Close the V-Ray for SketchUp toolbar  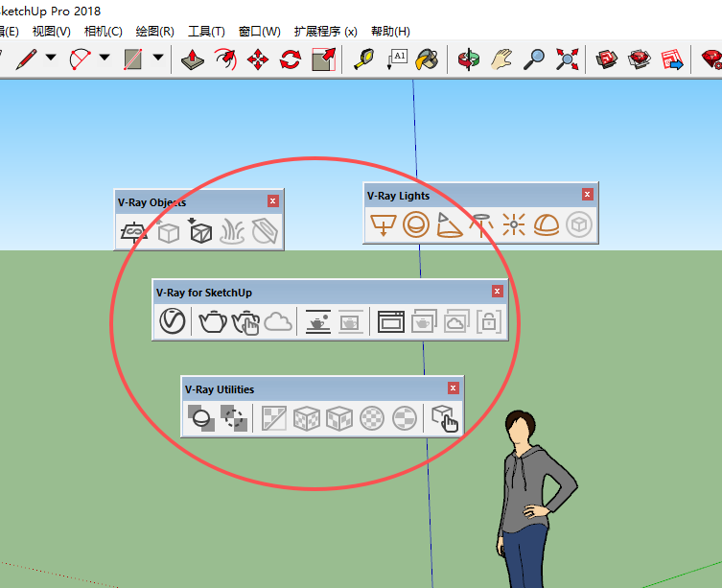[497, 292]
